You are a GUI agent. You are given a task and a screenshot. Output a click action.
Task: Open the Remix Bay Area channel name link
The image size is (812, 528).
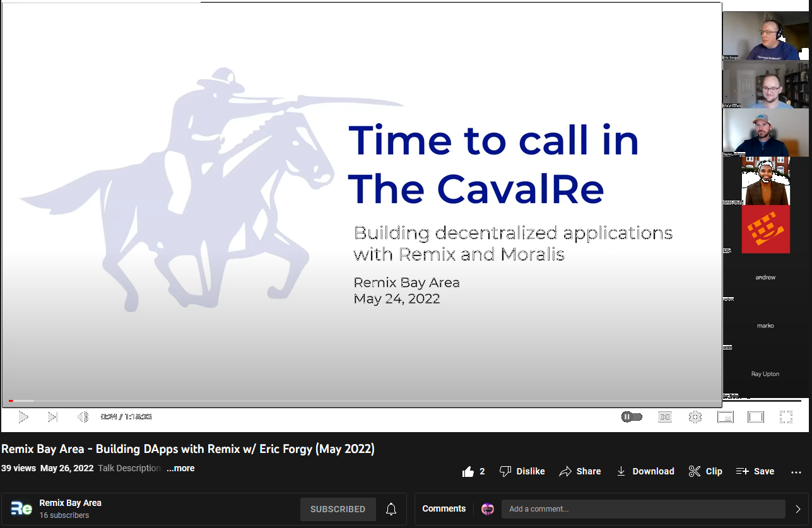[x=70, y=503]
